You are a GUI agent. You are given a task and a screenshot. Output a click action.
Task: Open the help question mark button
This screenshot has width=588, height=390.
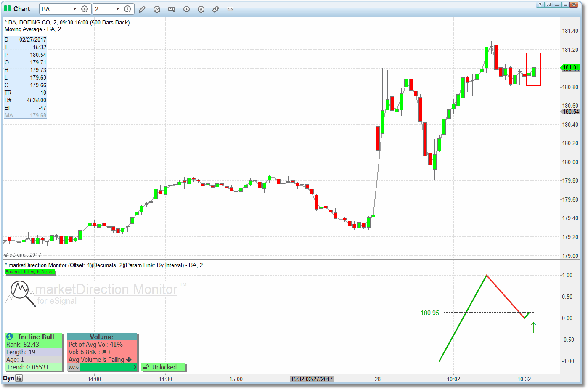(x=540, y=4)
